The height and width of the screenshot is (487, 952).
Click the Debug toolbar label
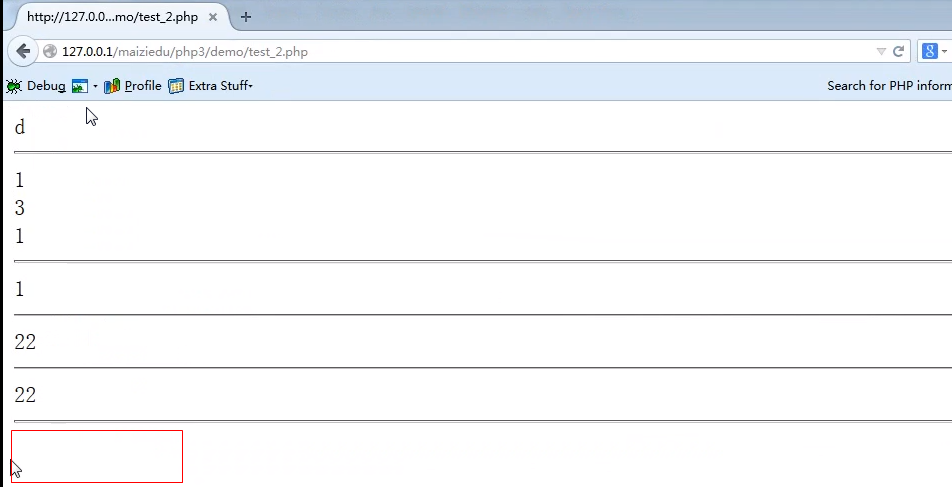point(46,86)
